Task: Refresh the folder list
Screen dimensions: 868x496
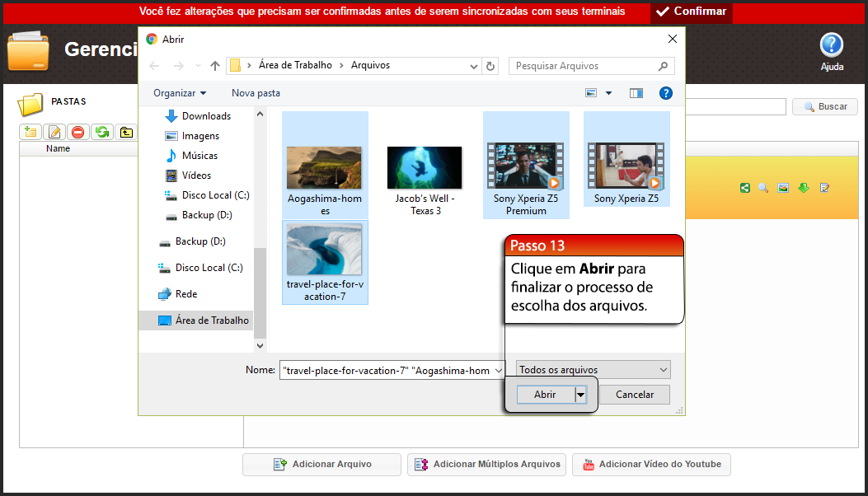Action: coord(101,132)
